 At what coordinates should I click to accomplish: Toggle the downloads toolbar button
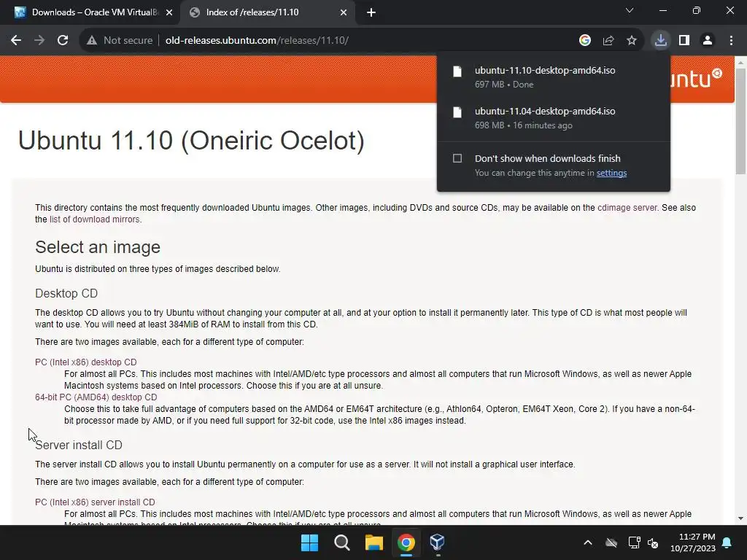point(661,41)
